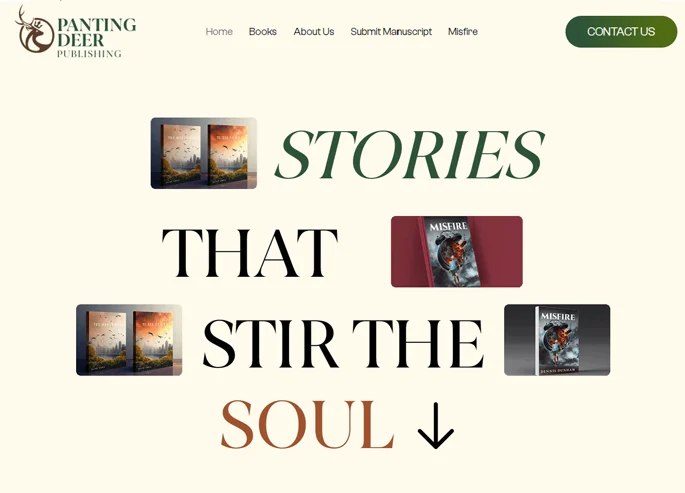Click the CONTACT US button

point(621,31)
